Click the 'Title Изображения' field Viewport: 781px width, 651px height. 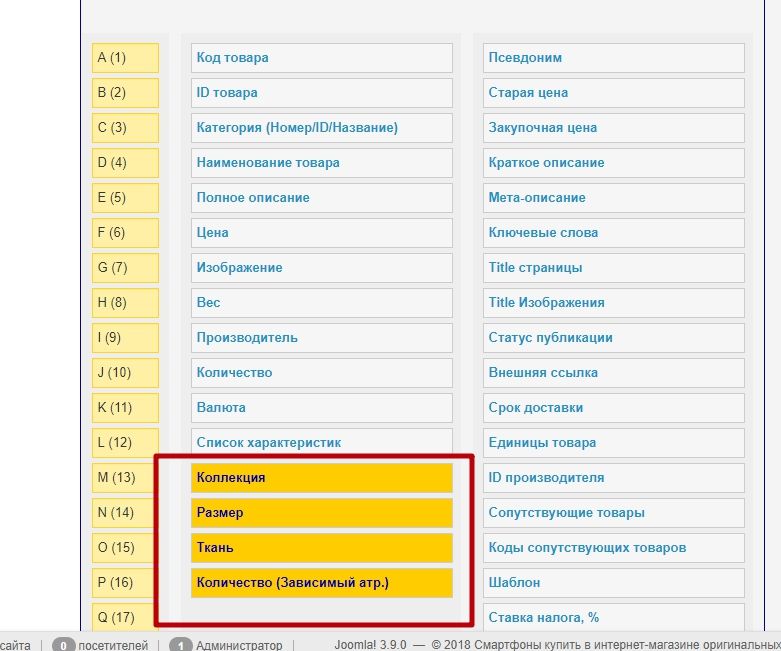click(614, 303)
